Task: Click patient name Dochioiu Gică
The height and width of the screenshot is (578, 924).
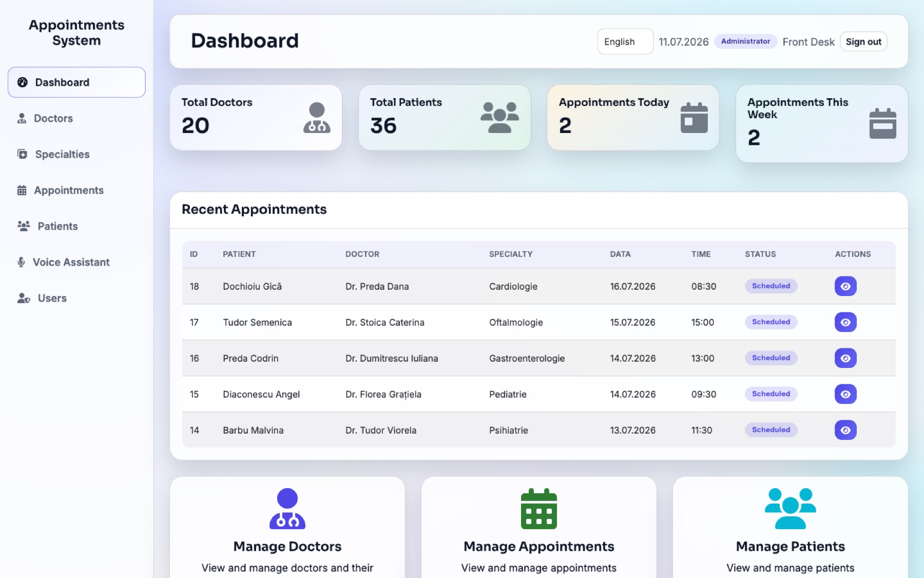Action: coord(252,287)
